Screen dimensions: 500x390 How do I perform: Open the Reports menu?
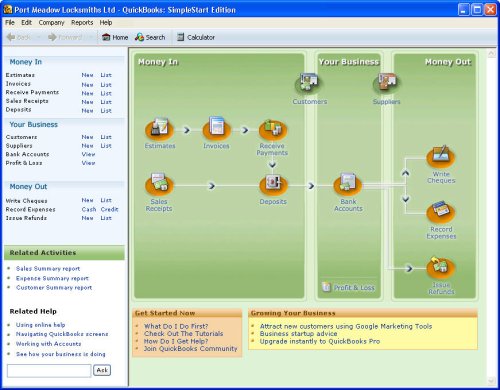coord(82,23)
